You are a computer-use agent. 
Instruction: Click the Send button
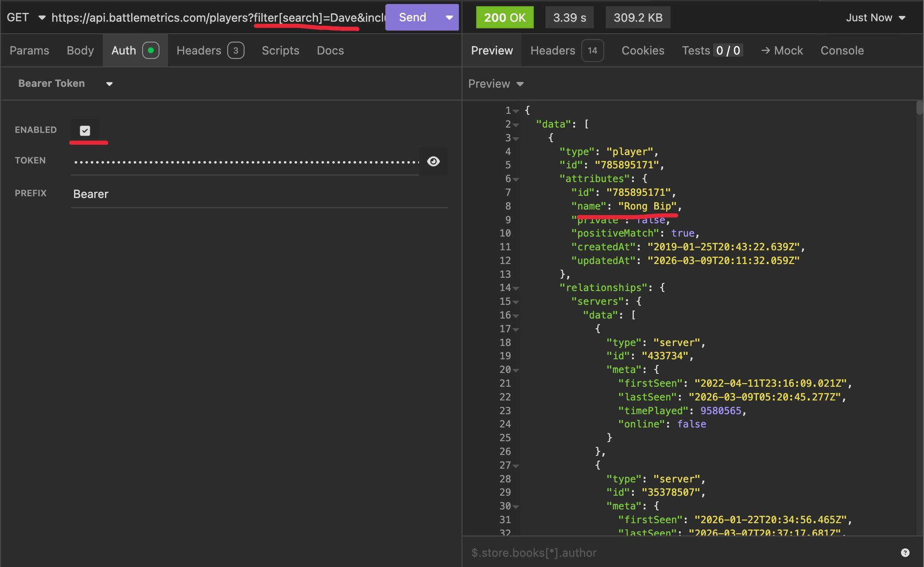click(412, 18)
